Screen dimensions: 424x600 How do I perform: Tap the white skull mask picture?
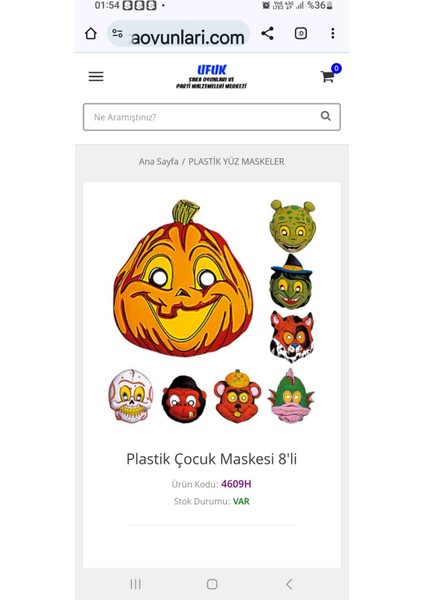[x=130, y=396]
